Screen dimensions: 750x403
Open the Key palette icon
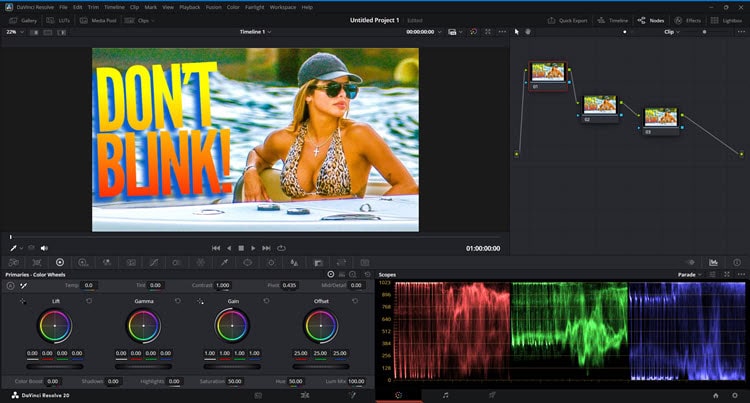pyautogui.click(x=318, y=262)
